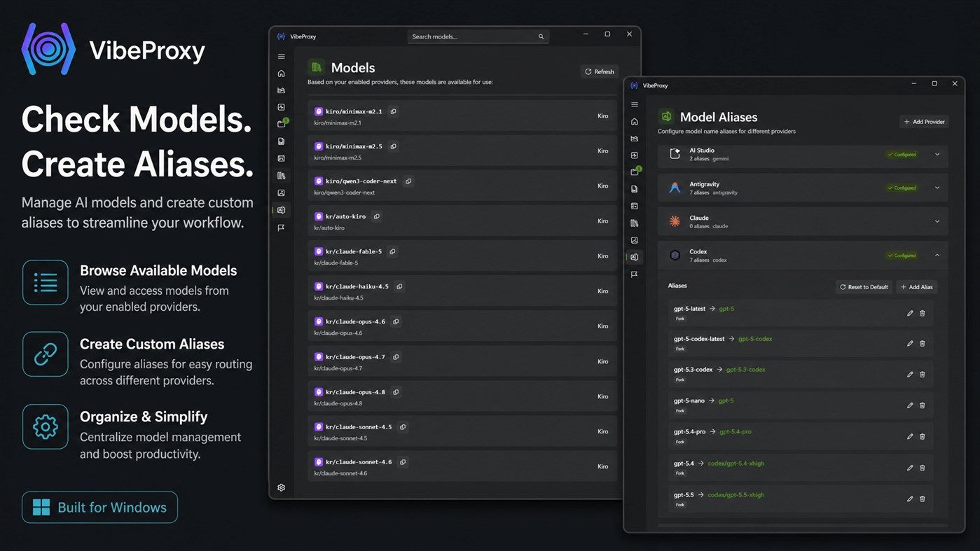Select the aliases page in Models window sidebar
The height and width of the screenshot is (551, 980).
282,210
